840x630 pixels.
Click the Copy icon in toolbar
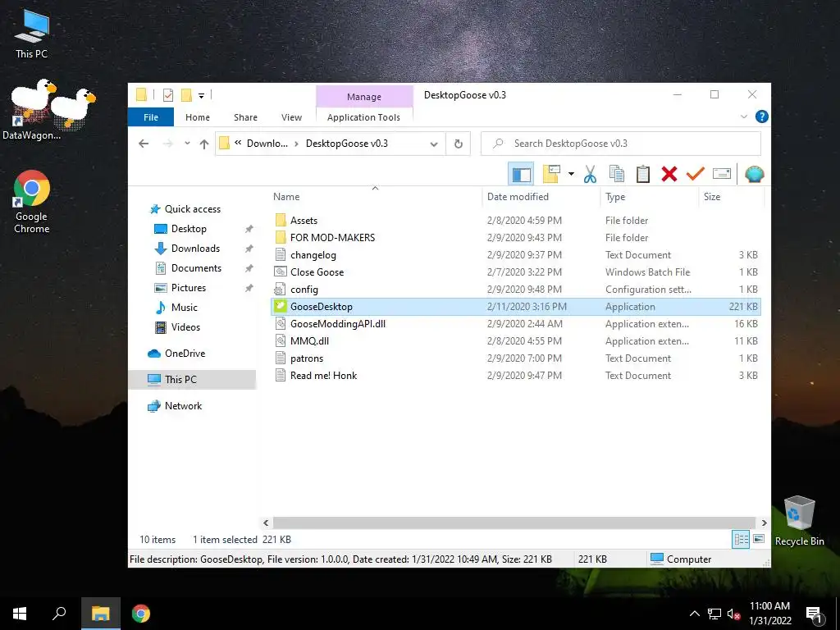617,174
